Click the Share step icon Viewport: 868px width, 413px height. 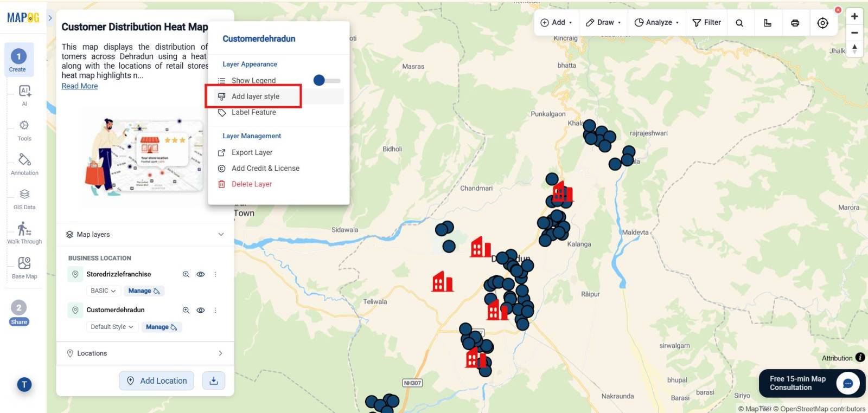point(19,313)
